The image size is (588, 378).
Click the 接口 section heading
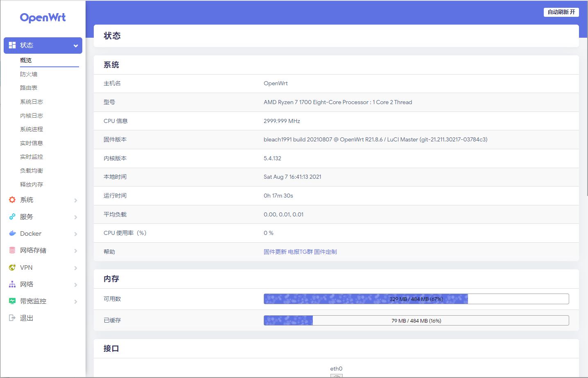coord(111,348)
